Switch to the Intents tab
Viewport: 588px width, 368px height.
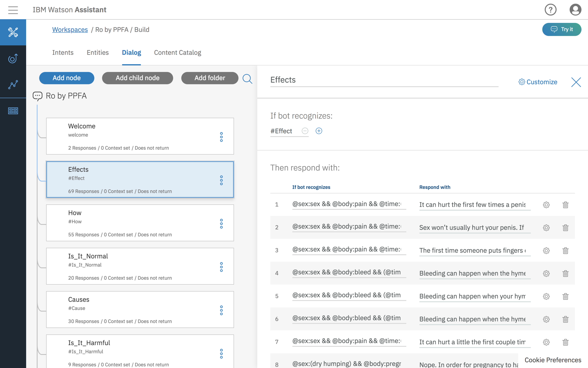[x=63, y=52]
